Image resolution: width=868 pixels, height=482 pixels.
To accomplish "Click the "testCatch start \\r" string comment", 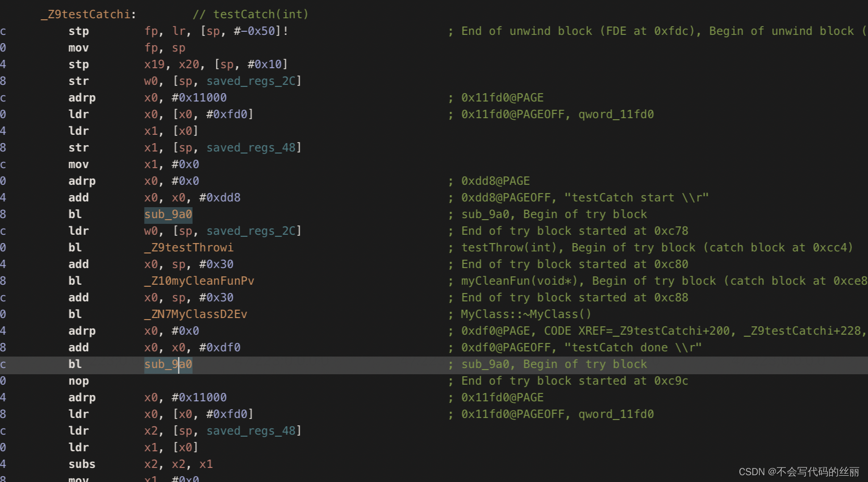I will pyautogui.click(x=636, y=198).
